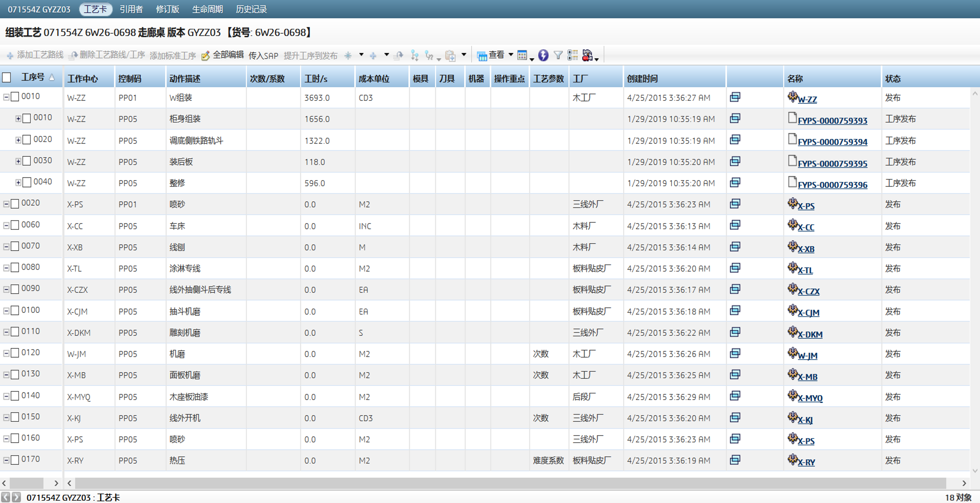Tick the select-all checkbox in header
The height and width of the screenshot is (503, 980).
7,77
